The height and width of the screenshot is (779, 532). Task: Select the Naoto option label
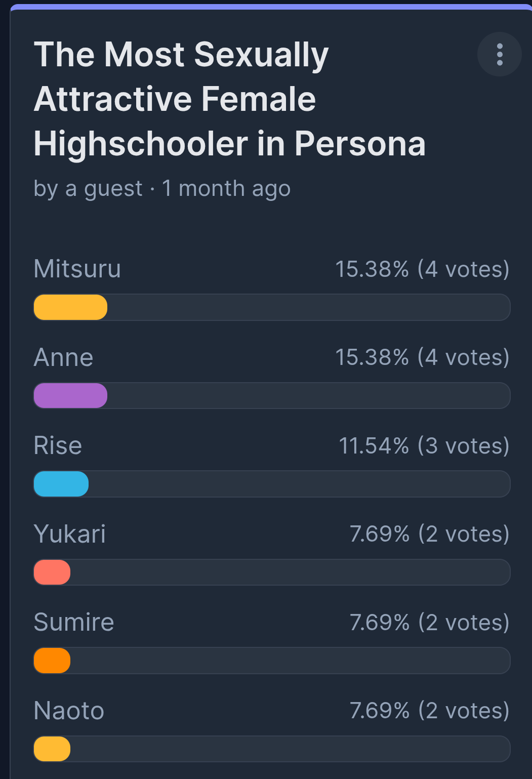tap(69, 711)
